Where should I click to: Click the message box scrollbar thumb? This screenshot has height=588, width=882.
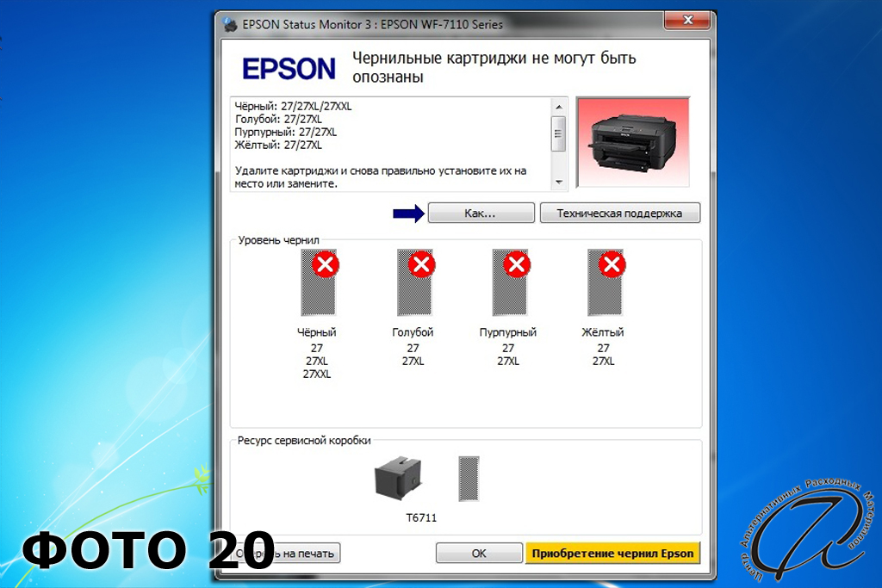coord(558,133)
